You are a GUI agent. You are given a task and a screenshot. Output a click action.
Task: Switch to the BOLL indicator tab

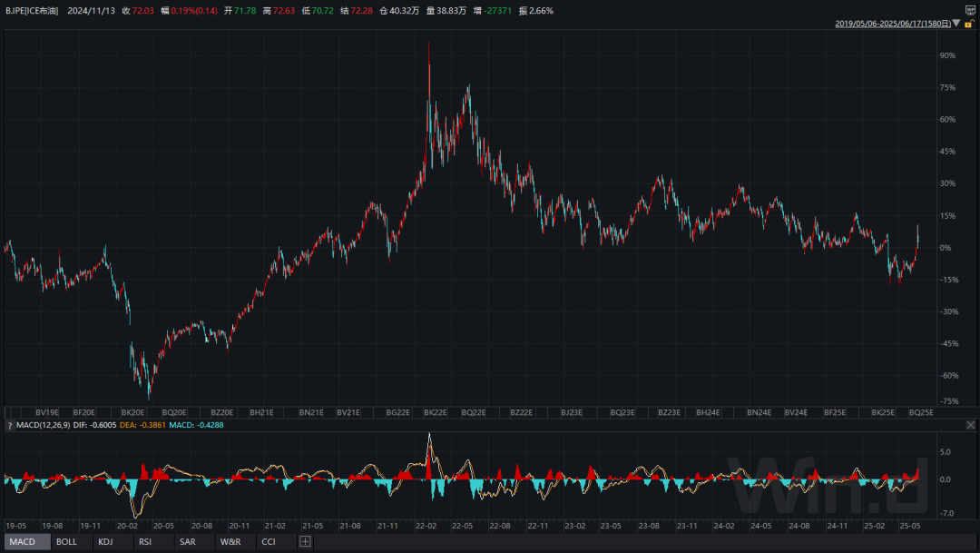(x=66, y=541)
